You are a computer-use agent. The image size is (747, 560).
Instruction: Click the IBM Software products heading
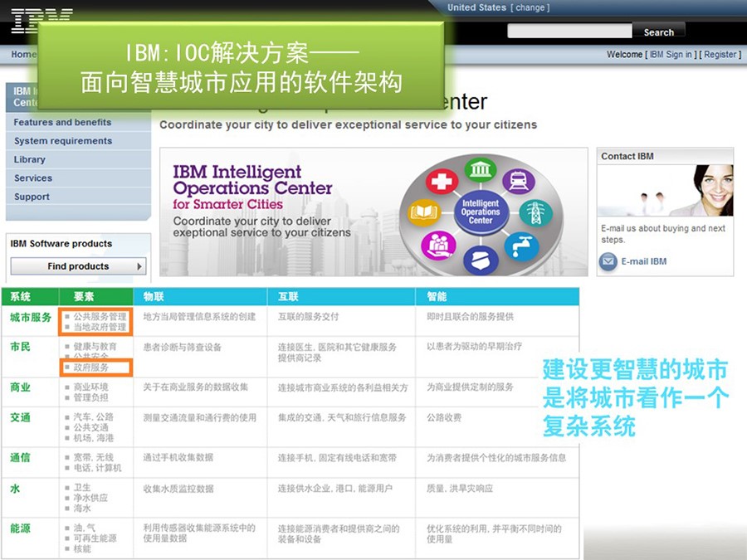tap(61, 244)
